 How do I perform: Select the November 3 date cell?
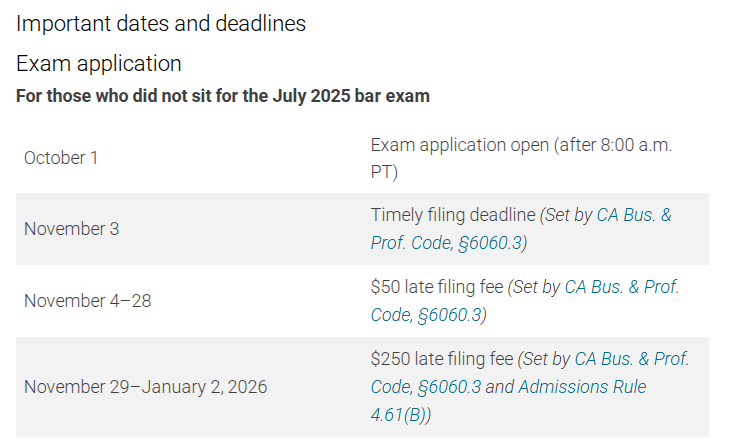click(71, 229)
